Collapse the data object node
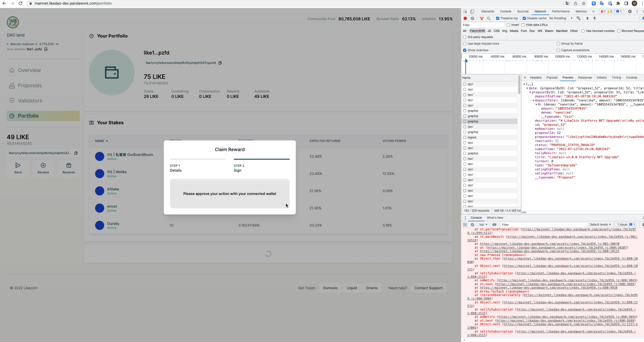Viewport: 644px width, 342px height. click(527, 88)
